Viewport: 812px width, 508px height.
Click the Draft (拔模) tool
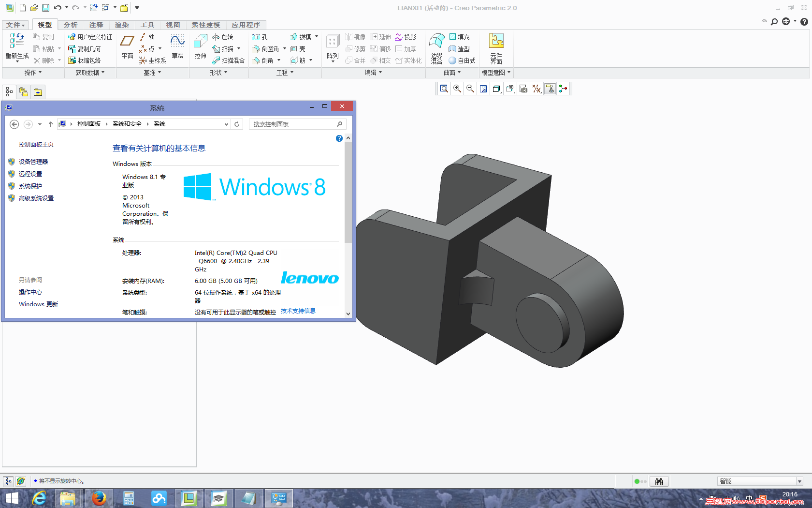[301, 37]
